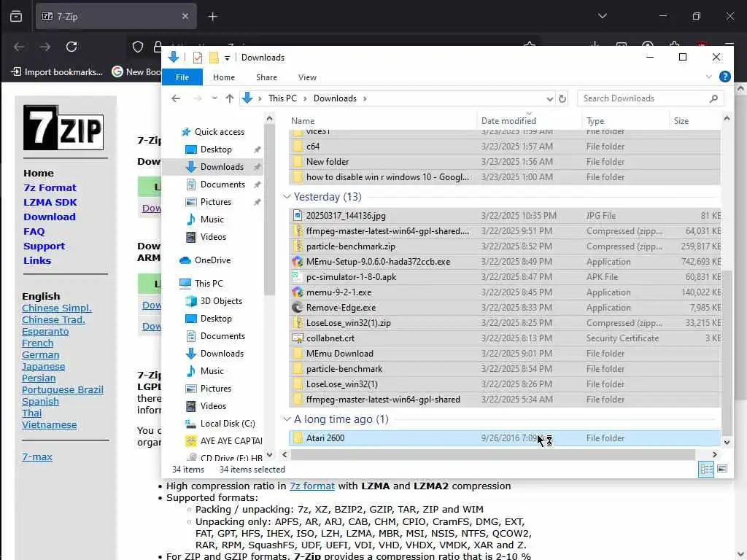Click the Search Downloads field

pos(650,98)
